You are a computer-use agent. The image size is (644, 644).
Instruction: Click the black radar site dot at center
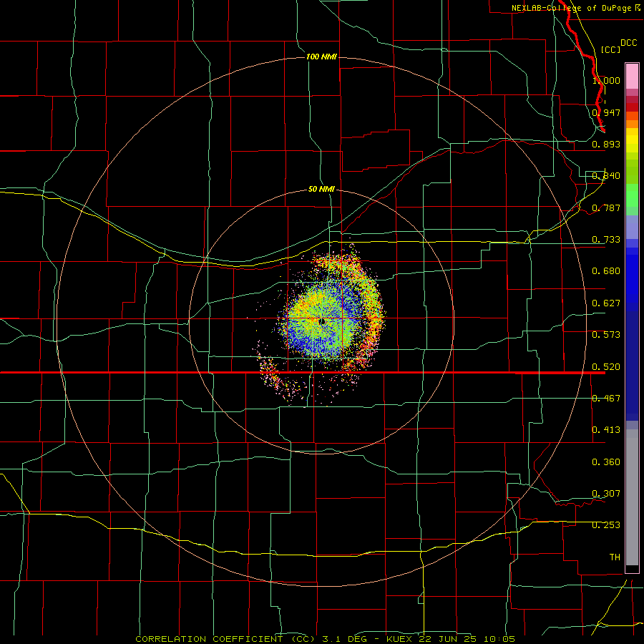(323, 322)
